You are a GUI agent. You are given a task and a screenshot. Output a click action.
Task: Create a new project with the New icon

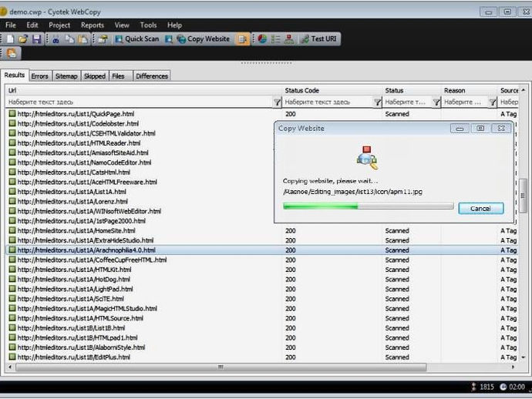coord(10,39)
